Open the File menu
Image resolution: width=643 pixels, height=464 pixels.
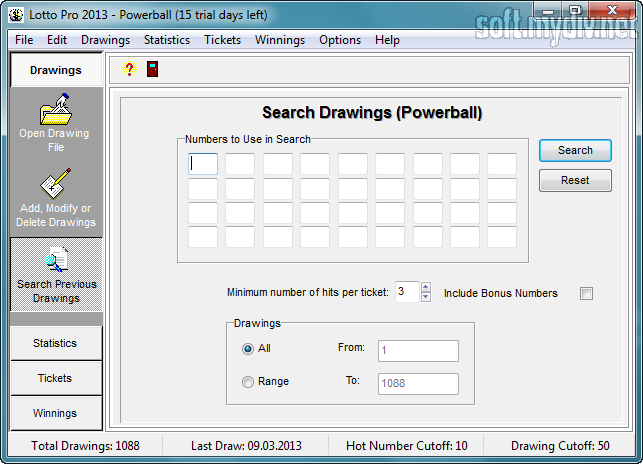(x=24, y=40)
